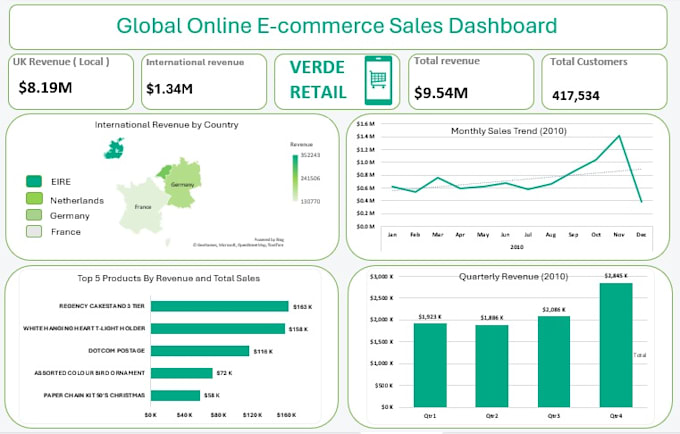This screenshot has height=434, width=680.
Task: Click the Revenue gradient scale bar
Action: click(295, 178)
